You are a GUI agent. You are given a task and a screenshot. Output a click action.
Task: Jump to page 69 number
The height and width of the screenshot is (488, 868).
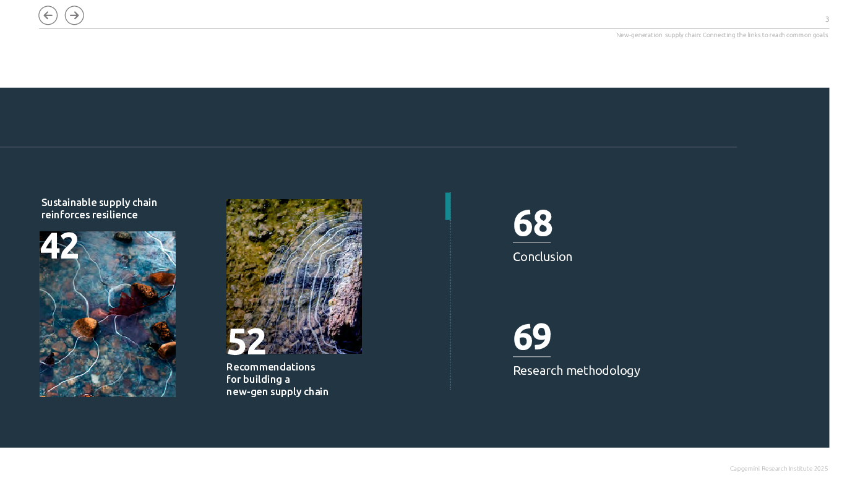pyautogui.click(x=532, y=337)
